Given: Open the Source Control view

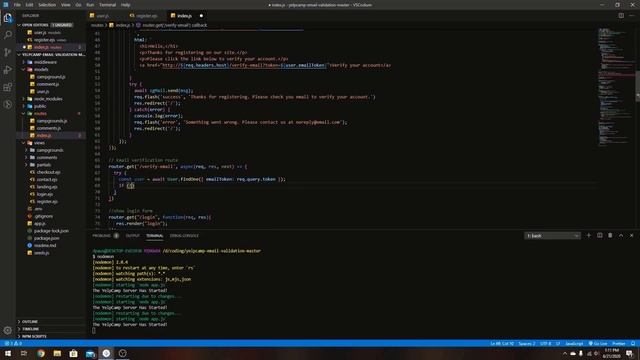Looking at the screenshot, I should click(8, 52).
